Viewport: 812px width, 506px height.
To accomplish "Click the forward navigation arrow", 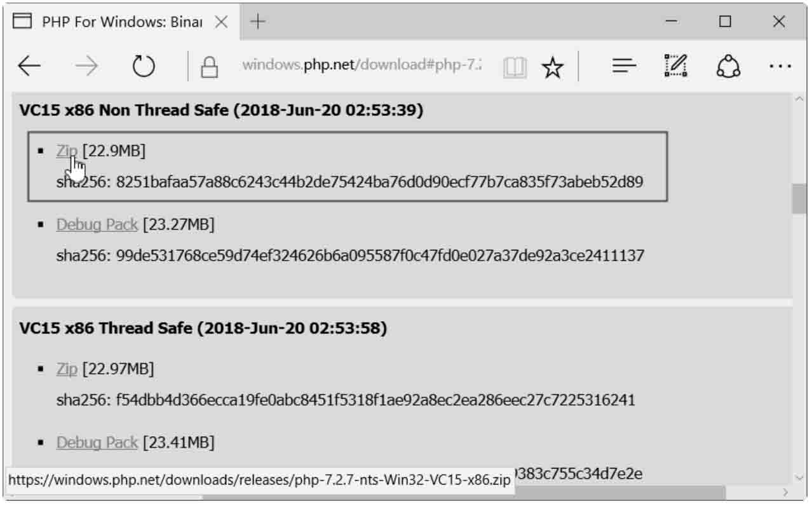I will tap(86, 65).
